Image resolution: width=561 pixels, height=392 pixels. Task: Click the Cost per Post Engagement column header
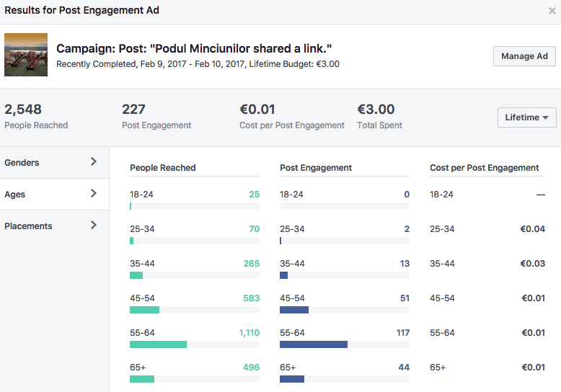coord(484,168)
